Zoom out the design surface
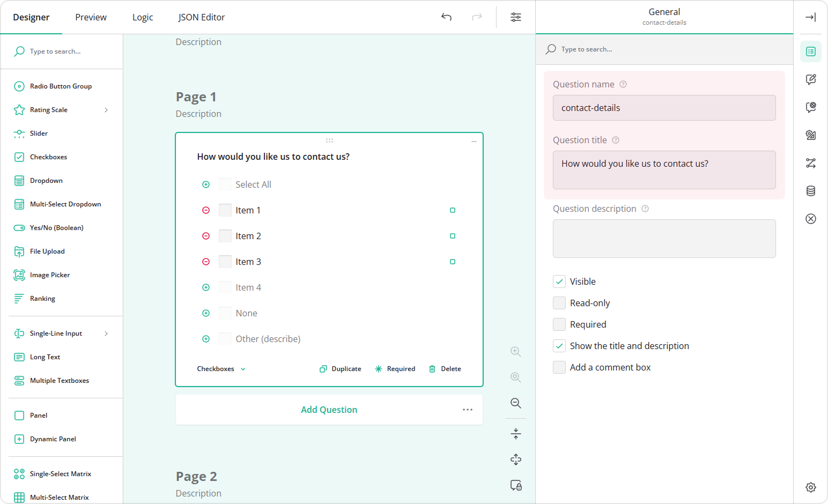This screenshot has height=504, width=828. [x=515, y=403]
